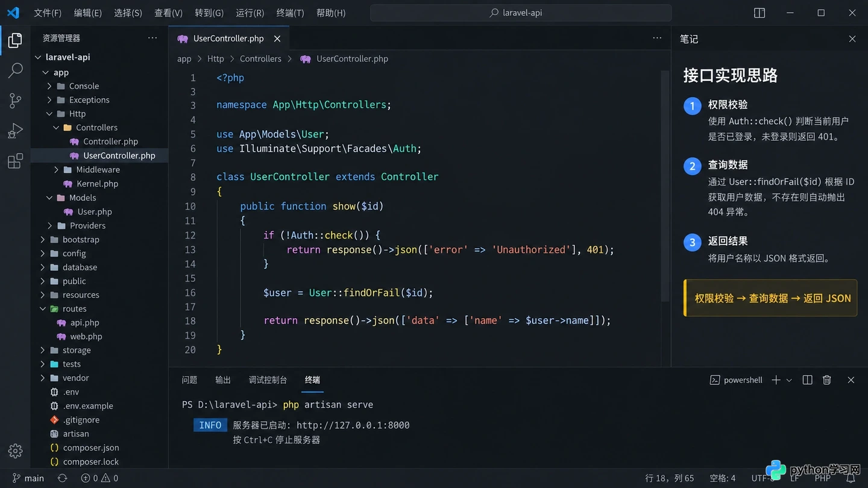This screenshot has height=488, width=868.
Task: Add a new terminal with plus icon
Action: point(776,380)
